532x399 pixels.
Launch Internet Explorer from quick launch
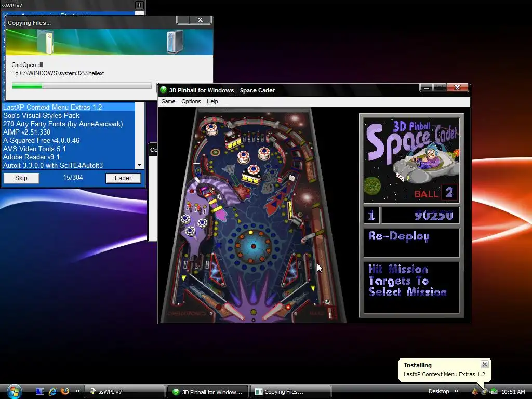[x=52, y=392]
